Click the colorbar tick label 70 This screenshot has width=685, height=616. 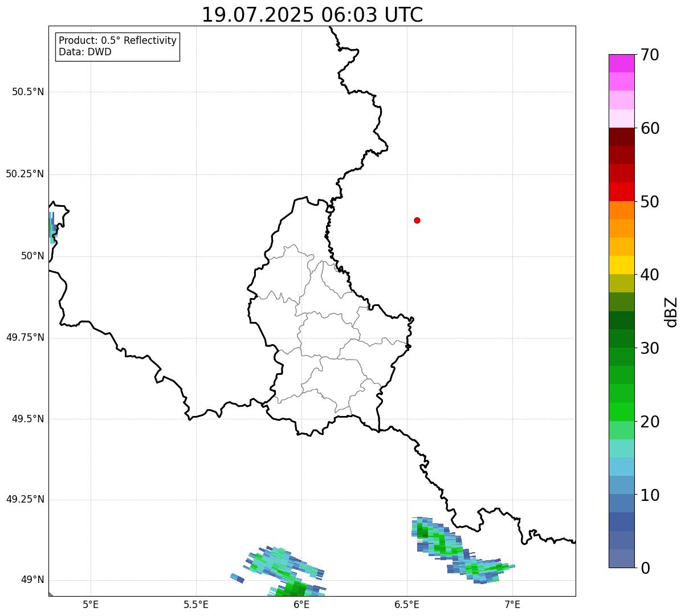[650, 55]
